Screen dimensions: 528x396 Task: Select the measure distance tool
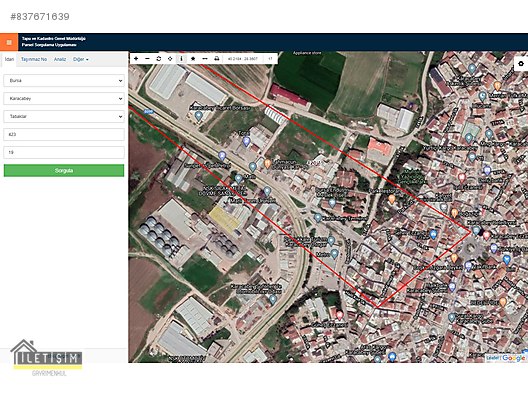click(x=205, y=59)
